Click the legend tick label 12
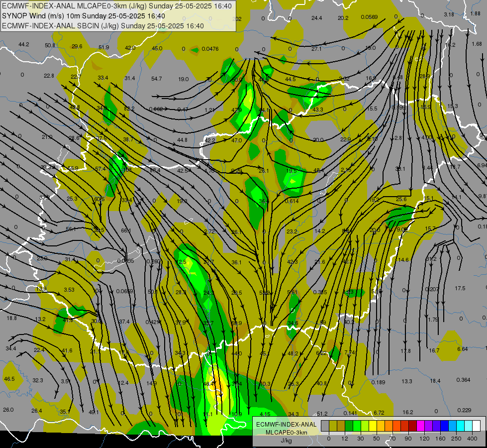The width and height of the screenshot is (487, 448). (345, 439)
